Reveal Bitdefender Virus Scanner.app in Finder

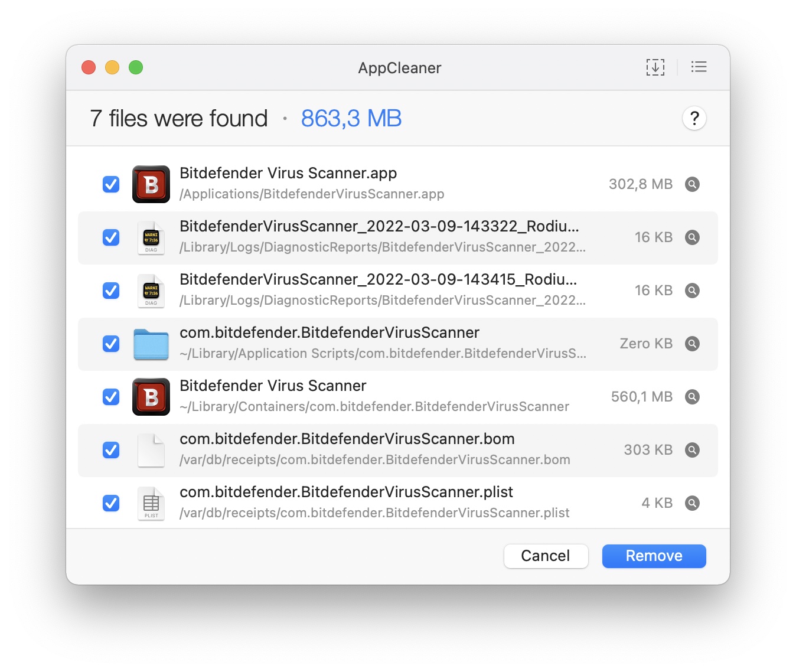(x=692, y=184)
